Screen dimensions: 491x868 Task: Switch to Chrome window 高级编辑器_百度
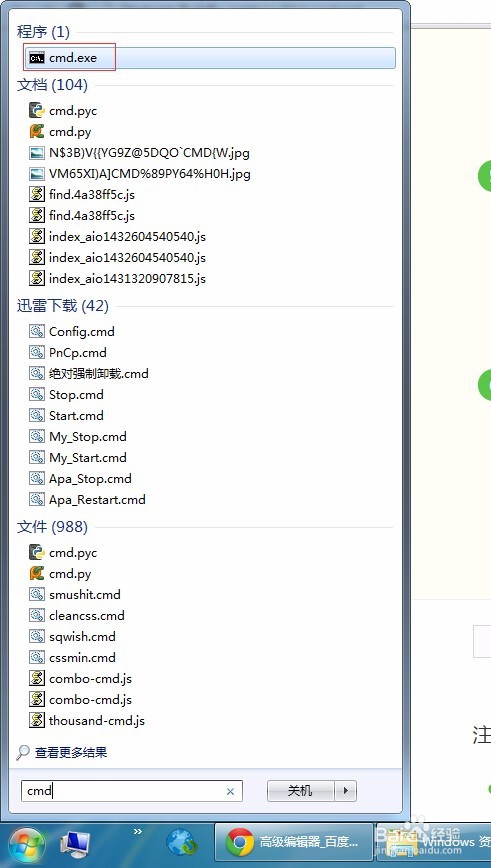[293, 844]
